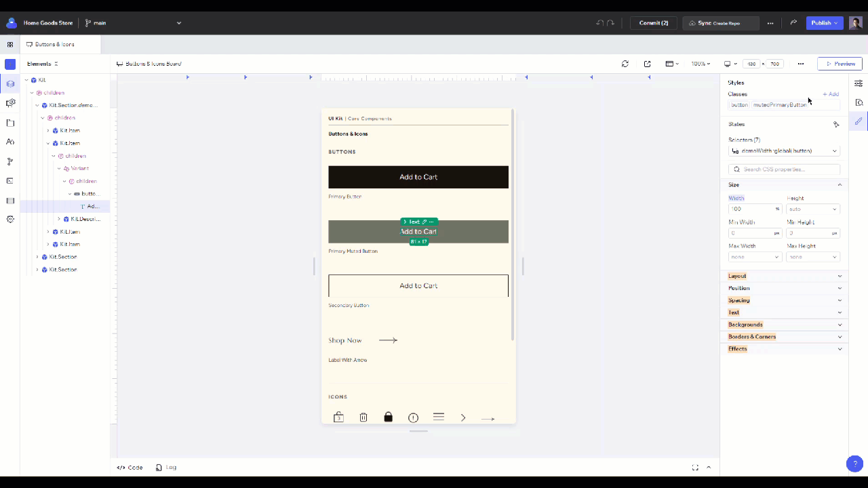Expand the Backgrounds section
Image resolution: width=868 pixels, height=488 pixels.
click(x=840, y=325)
